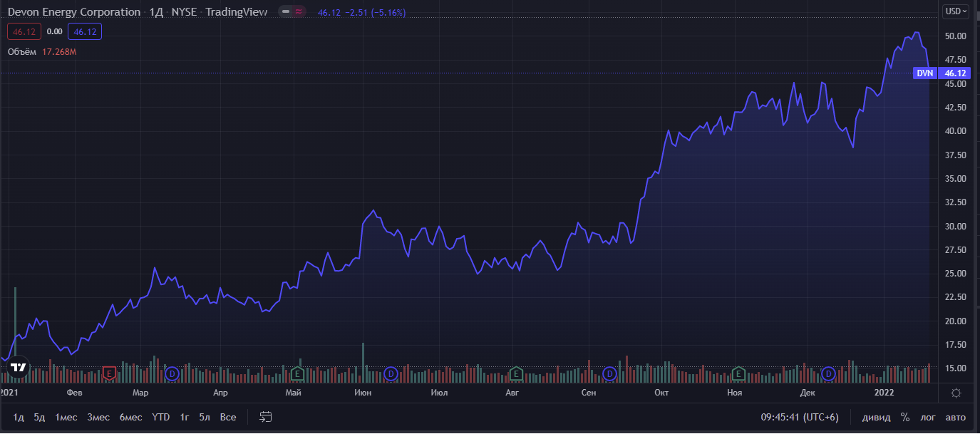Click the dividend marker in December
Viewport: 980px width, 434px height.
(x=828, y=373)
